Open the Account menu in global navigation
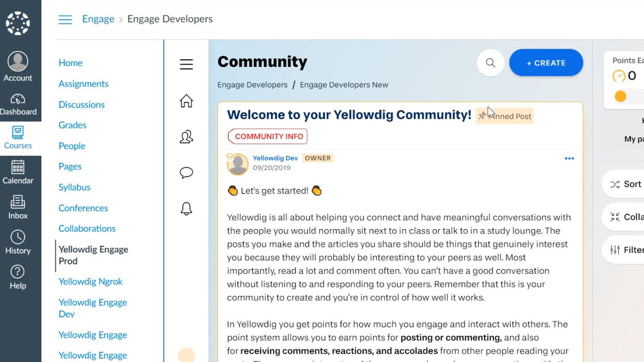Viewport: 644px width, 362px height. pos(18,66)
